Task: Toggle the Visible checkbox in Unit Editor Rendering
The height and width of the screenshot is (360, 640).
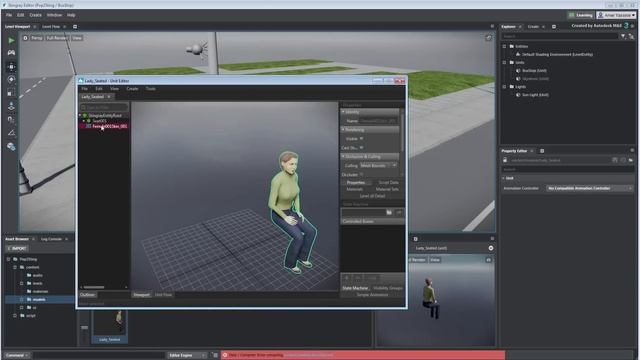Action: coord(362,138)
